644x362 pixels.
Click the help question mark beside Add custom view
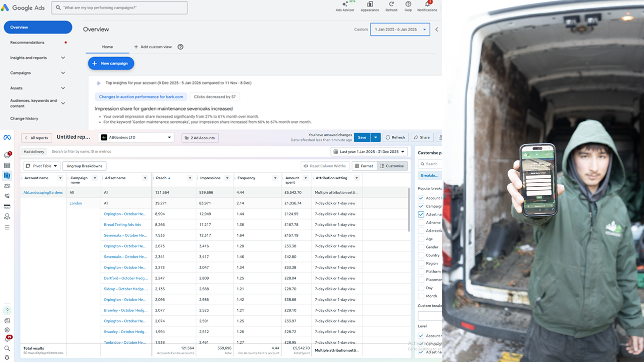coord(180,47)
